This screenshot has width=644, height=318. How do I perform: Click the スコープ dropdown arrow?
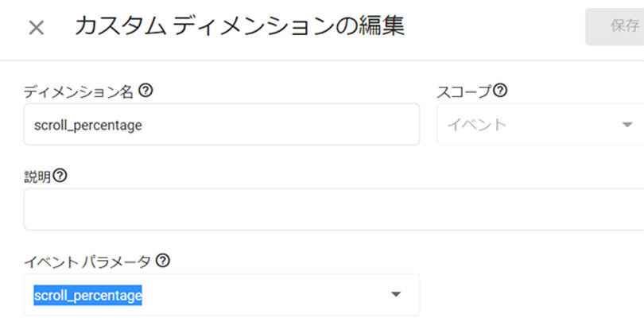tap(627, 125)
